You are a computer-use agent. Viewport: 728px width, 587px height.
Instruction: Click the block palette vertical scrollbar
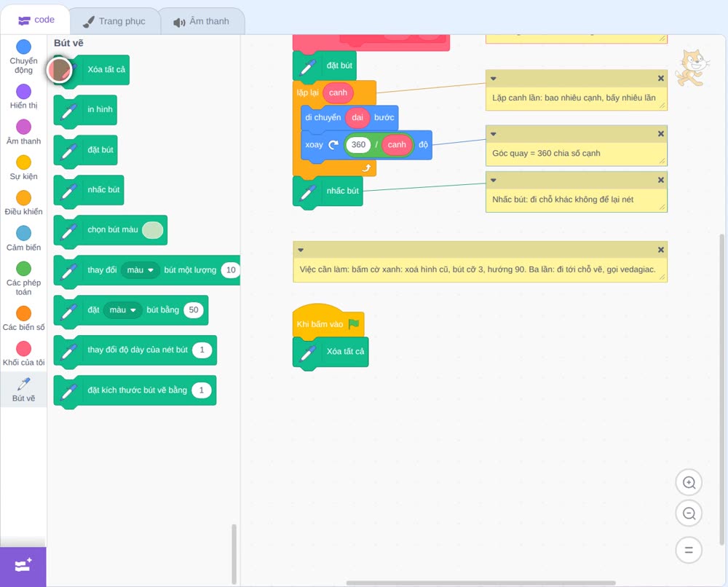pyautogui.click(x=234, y=554)
